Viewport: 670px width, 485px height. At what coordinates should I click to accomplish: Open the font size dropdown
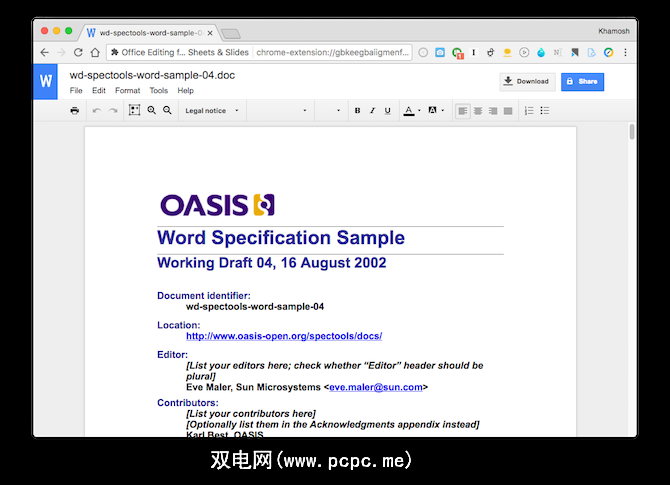[330, 111]
